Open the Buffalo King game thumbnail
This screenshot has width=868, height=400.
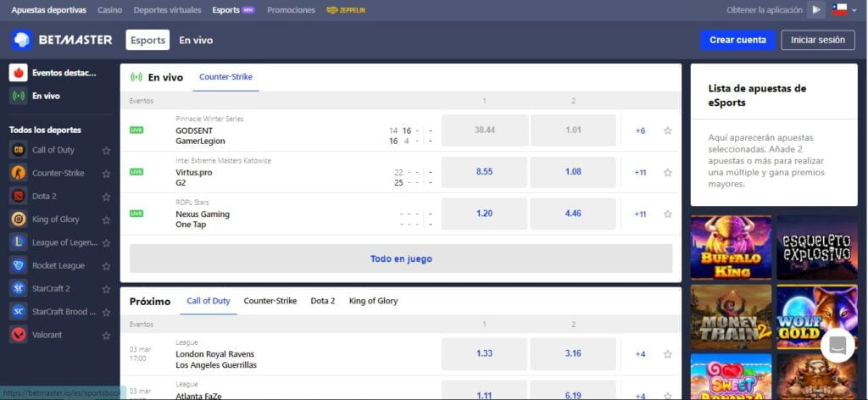731,247
